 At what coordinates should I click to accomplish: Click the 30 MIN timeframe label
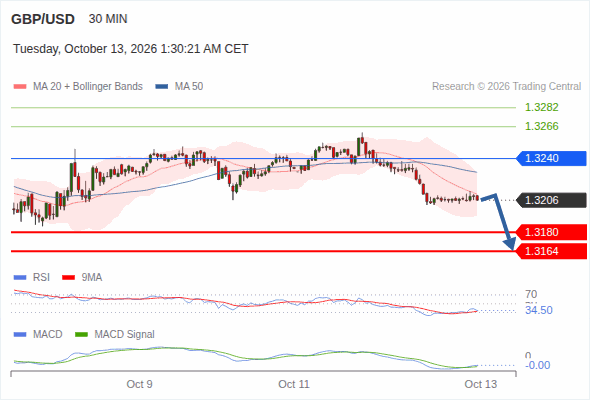[x=108, y=19]
